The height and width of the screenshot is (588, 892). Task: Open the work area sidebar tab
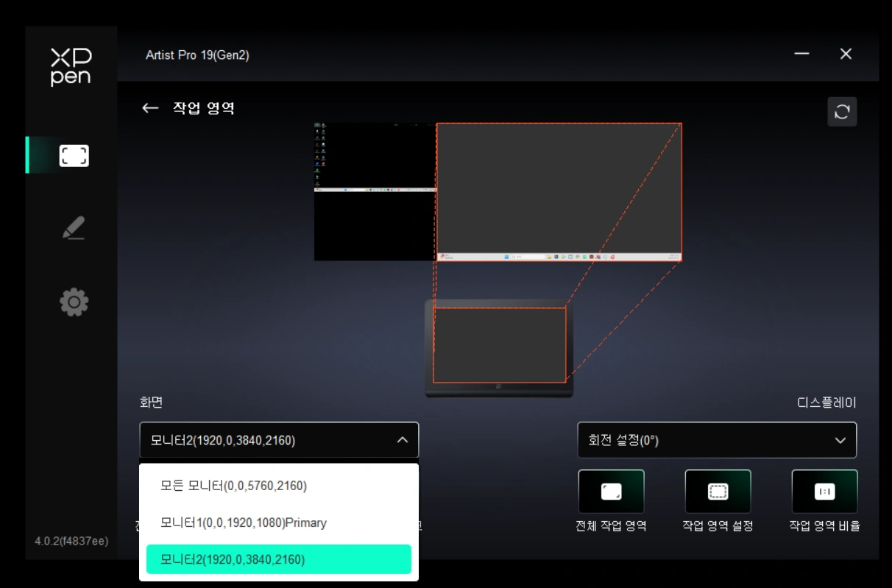(74, 155)
